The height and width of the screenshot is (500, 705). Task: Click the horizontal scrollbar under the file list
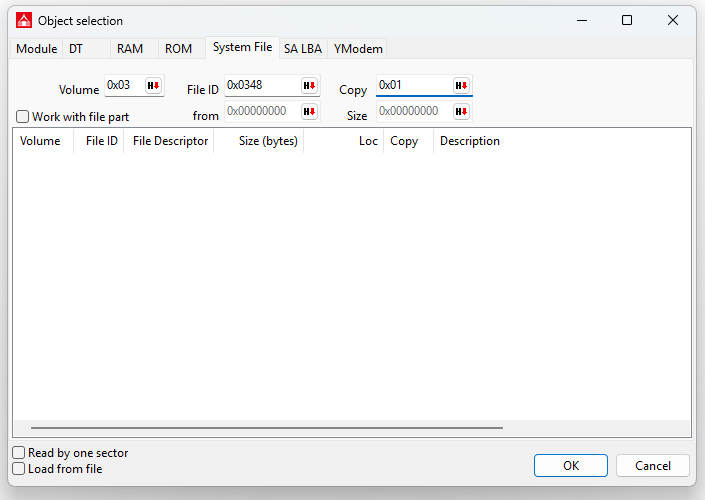click(266, 428)
